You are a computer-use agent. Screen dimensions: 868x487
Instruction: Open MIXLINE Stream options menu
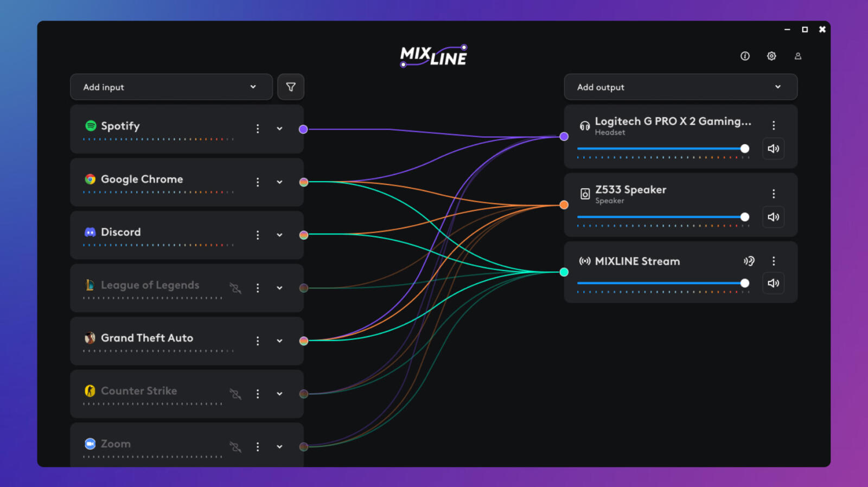click(774, 261)
